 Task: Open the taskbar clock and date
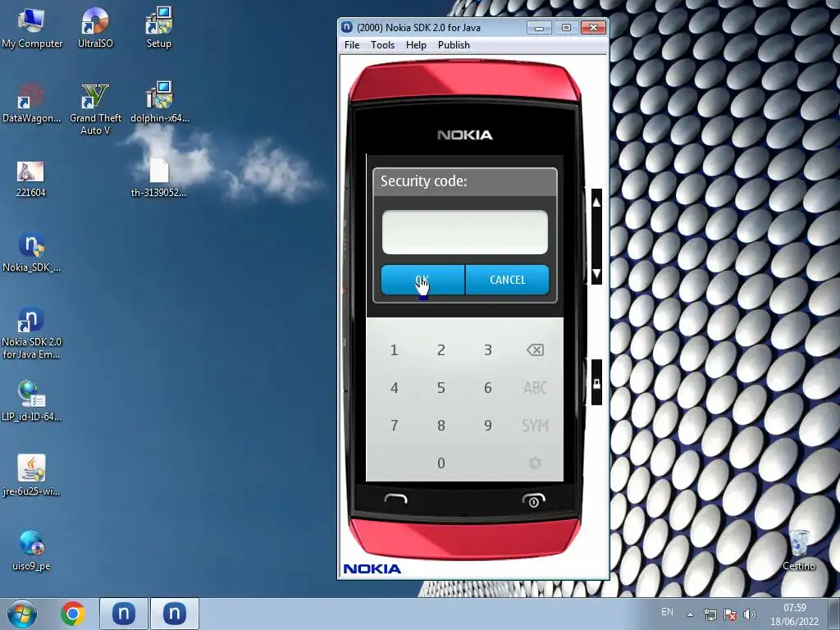tap(794, 614)
